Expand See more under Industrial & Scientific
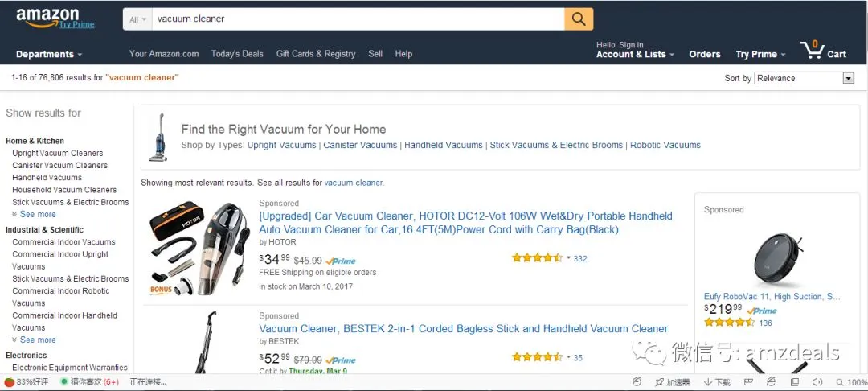The width and height of the screenshot is (868, 391). click(38, 340)
